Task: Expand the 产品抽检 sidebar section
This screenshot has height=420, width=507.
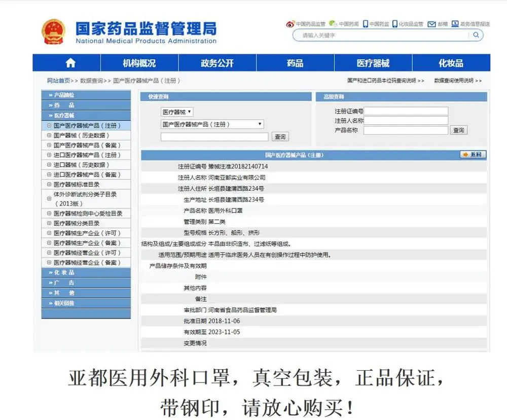Action: [x=86, y=95]
